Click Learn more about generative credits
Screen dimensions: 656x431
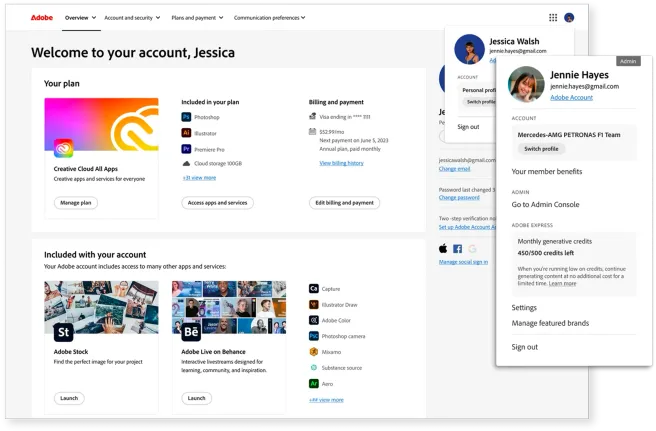pyautogui.click(x=562, y=284)
